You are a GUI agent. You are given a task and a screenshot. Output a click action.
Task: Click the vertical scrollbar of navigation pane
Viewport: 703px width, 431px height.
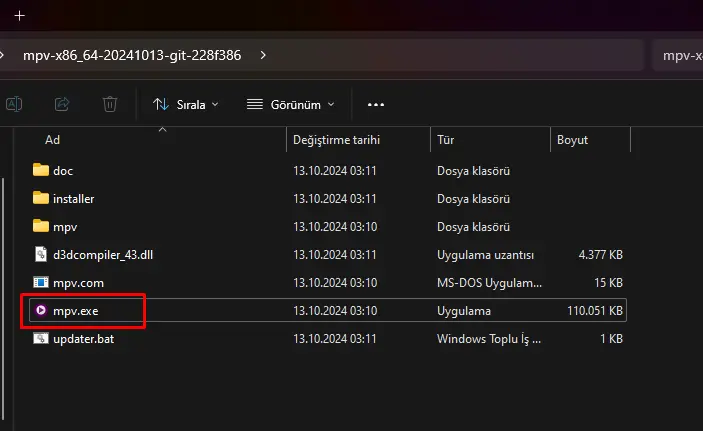(x=3, y=298)
